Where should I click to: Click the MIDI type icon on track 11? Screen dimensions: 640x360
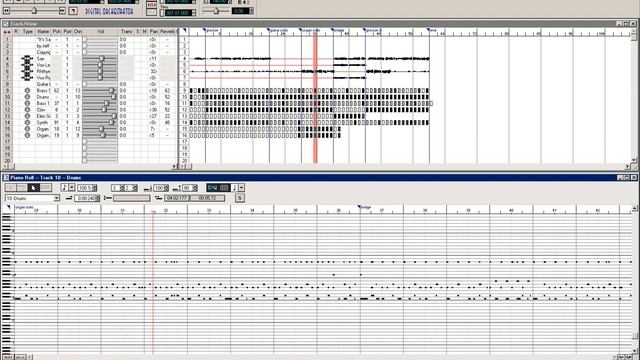[x=27, y=103]
